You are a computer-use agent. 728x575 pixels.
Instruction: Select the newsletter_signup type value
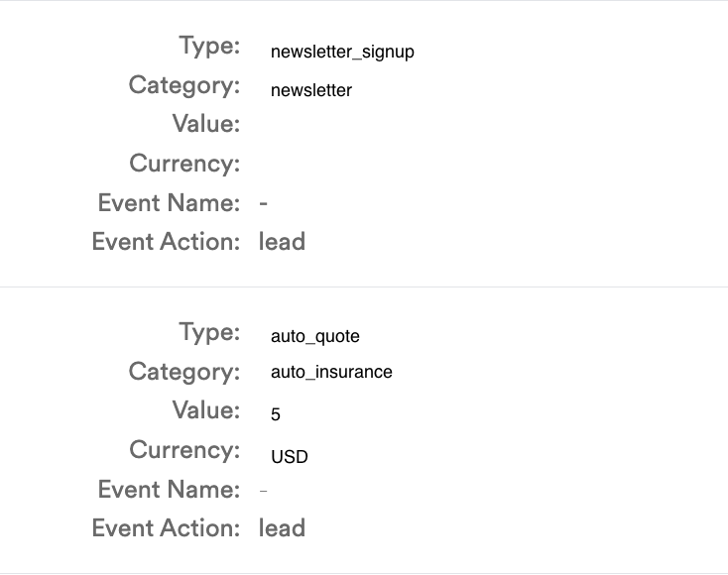pyautogui.click(x=342, y=52)
